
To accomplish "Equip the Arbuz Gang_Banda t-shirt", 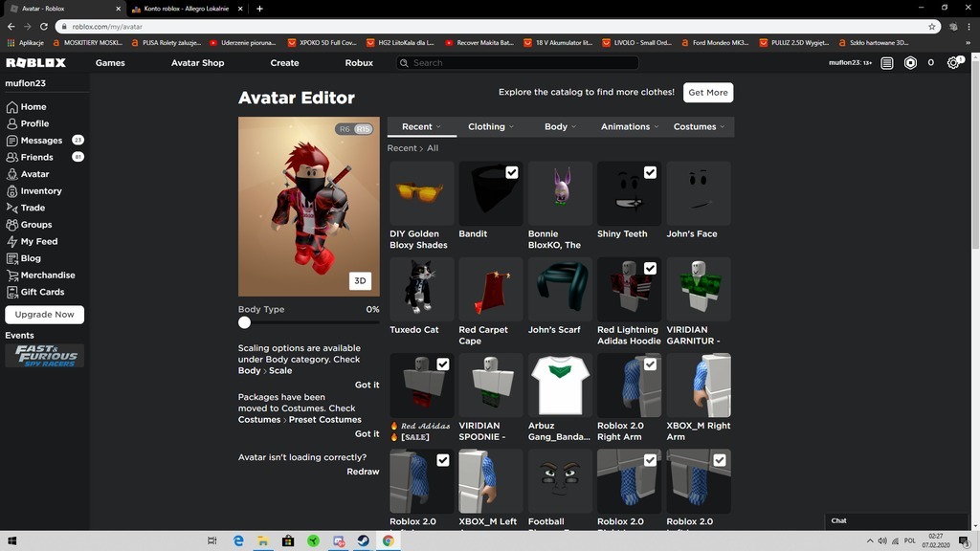I will coord(560,386).
